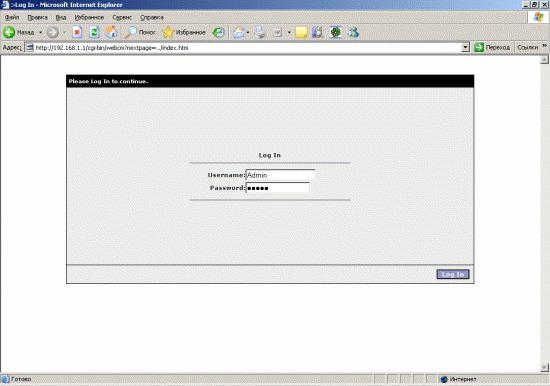Open the Избранное favorites star
550x386 pixels.
pos(183,32)
